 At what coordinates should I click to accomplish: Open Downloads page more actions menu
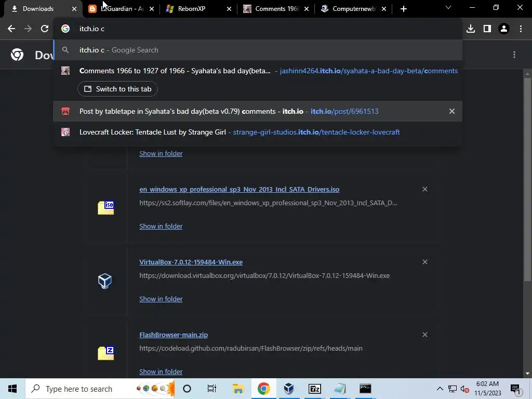(514, 55)
